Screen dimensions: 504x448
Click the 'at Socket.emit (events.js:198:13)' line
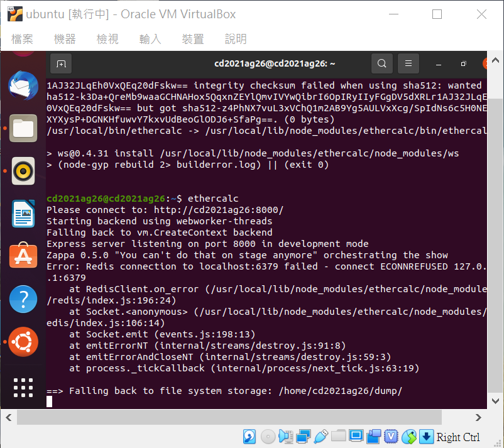pyautogui.click(x=162, y=334)
